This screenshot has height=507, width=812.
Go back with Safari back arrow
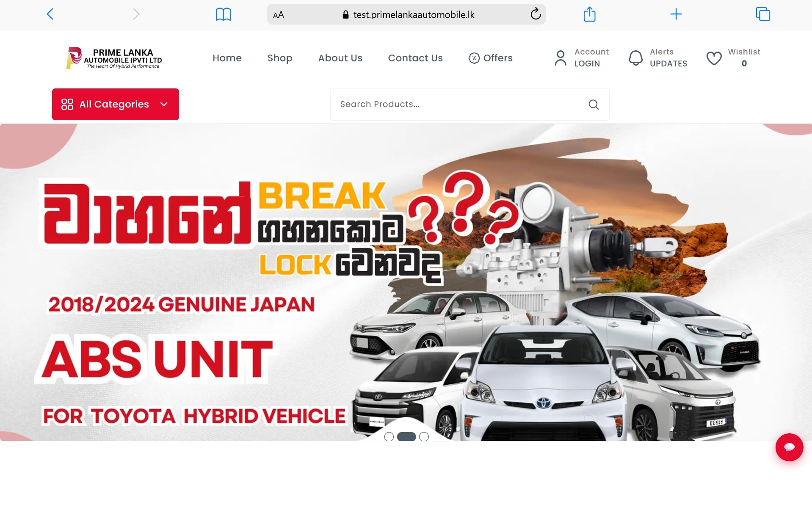click(x=50, y=14)
